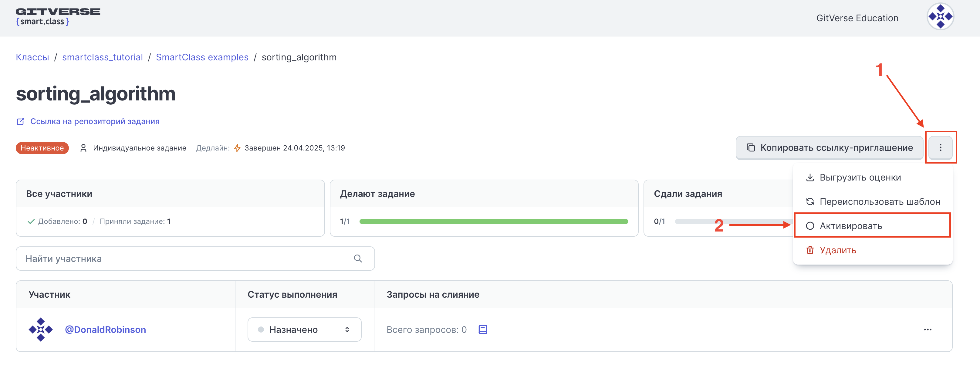
Task: Expand the Назначено status dropdown
Action: 304,330
